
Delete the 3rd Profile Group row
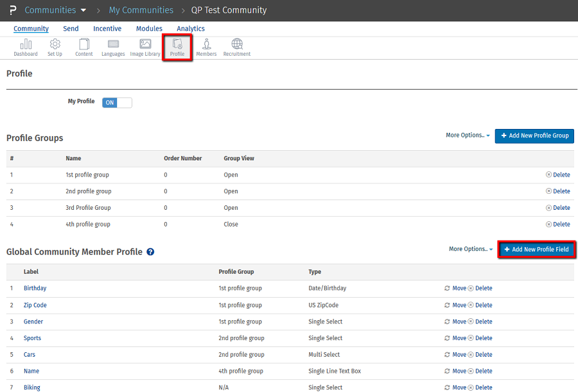click(x=557, y=208)
